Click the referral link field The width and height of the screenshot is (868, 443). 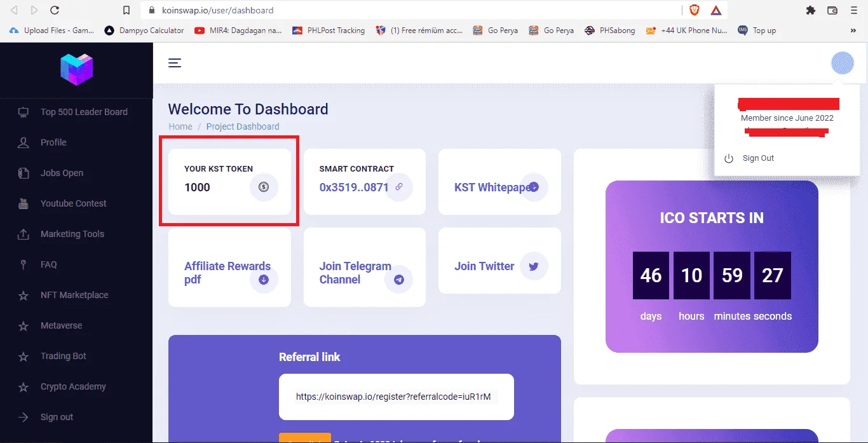(397, 397)
